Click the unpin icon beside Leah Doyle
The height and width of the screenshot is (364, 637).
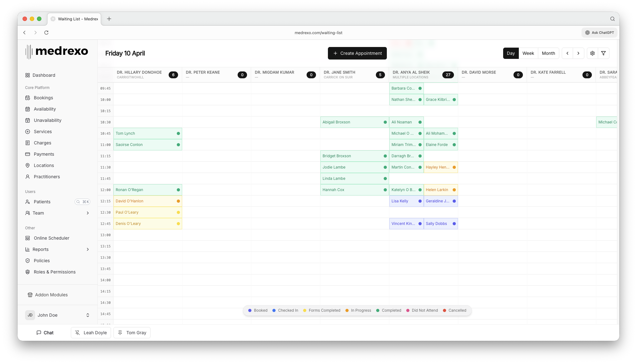pyautogui.click(x=77, y=333)
